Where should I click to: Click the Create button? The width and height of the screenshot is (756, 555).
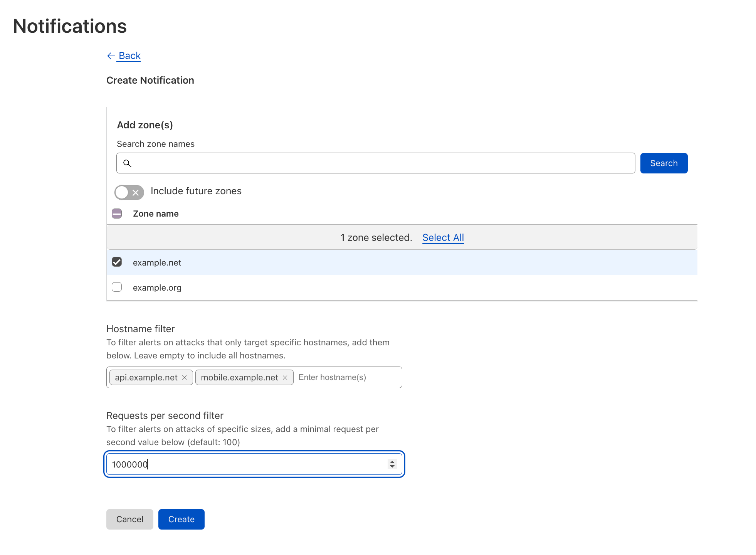[x=181, y=519]
